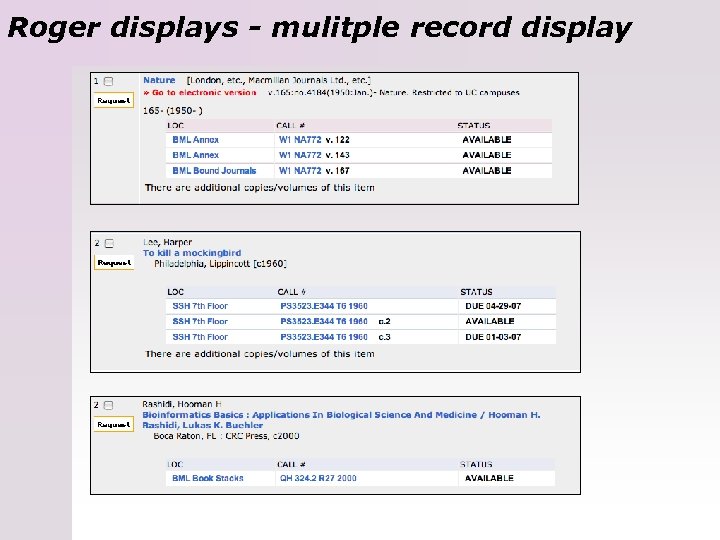Open SSH 7th Floor link for copy c.2
This screenshot has height=540, width=720.
(x=200, y=321)
